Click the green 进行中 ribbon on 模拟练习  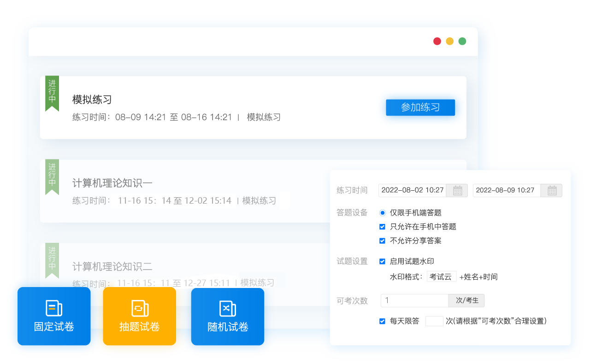point(52,93)
